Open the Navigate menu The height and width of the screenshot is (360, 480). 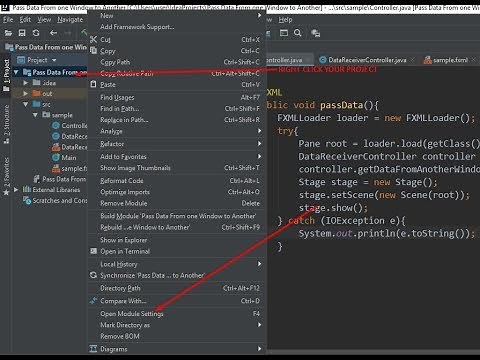point(70,20)
